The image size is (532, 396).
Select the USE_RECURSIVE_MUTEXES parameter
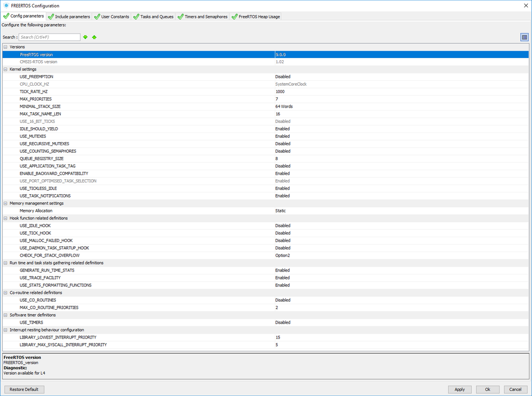click(44, 144)
